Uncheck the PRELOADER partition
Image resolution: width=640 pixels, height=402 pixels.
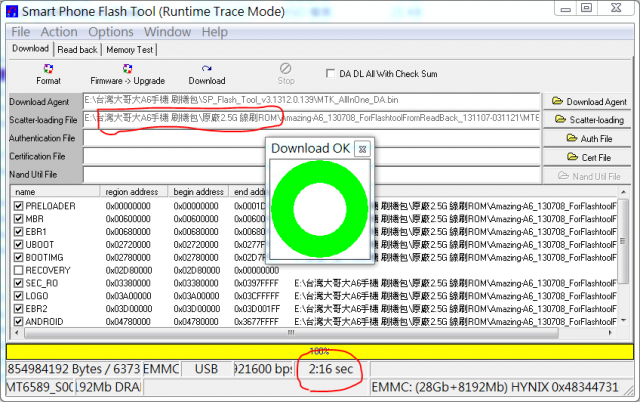coord(18,206)
